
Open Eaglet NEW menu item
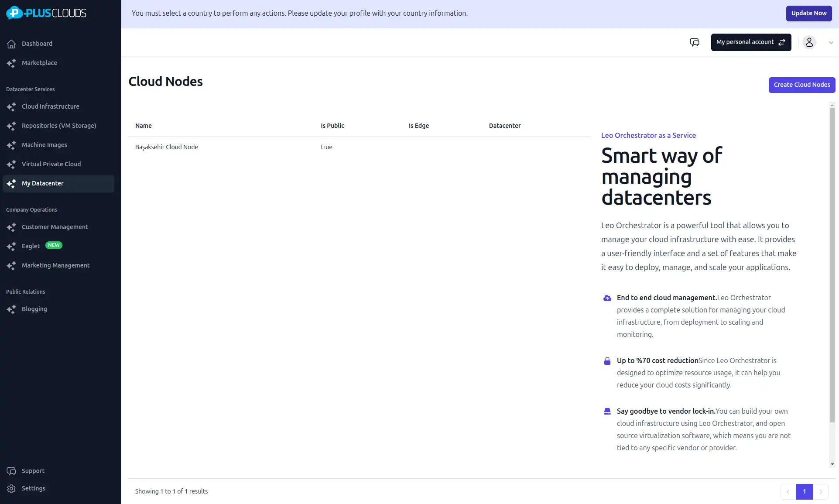click(x=31, y=246)
